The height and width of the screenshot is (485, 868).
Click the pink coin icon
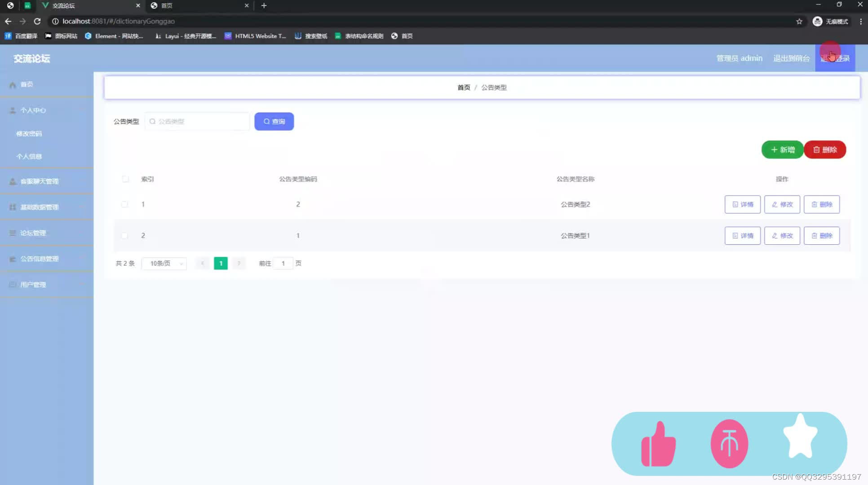[x=729, y=444]
